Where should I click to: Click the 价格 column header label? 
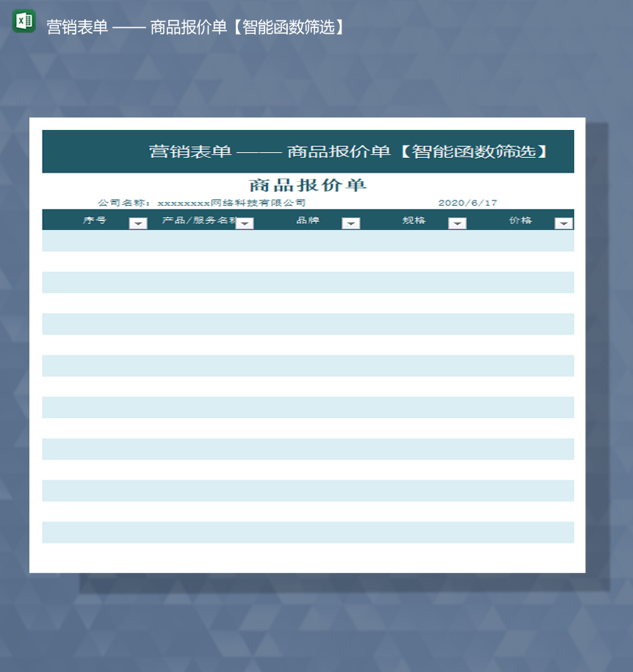click(x=523, y=220)
